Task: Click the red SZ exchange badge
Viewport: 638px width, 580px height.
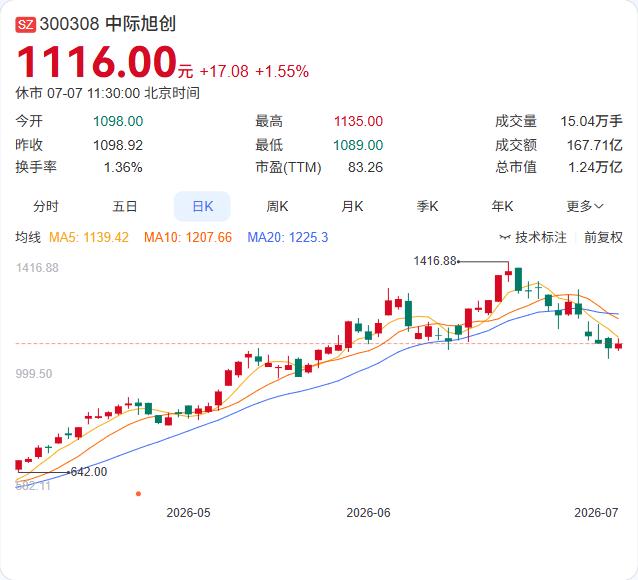Action: click(26, 24)
